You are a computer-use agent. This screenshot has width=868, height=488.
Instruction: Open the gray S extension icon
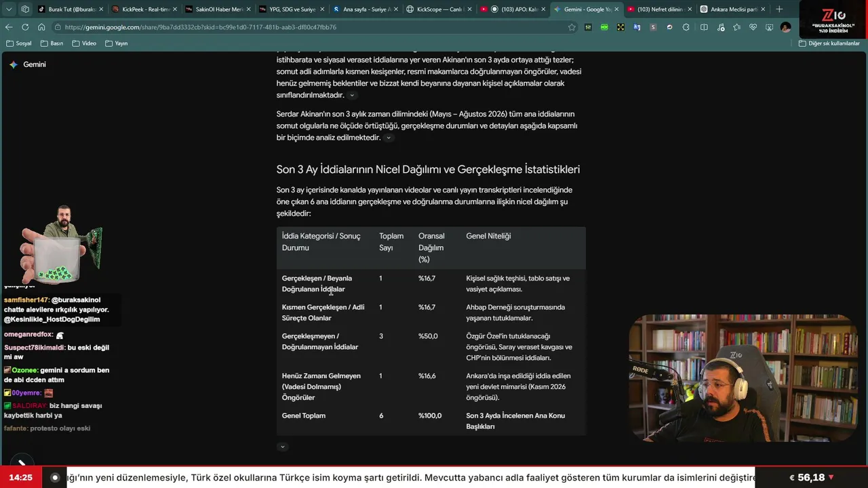(653, 27)
